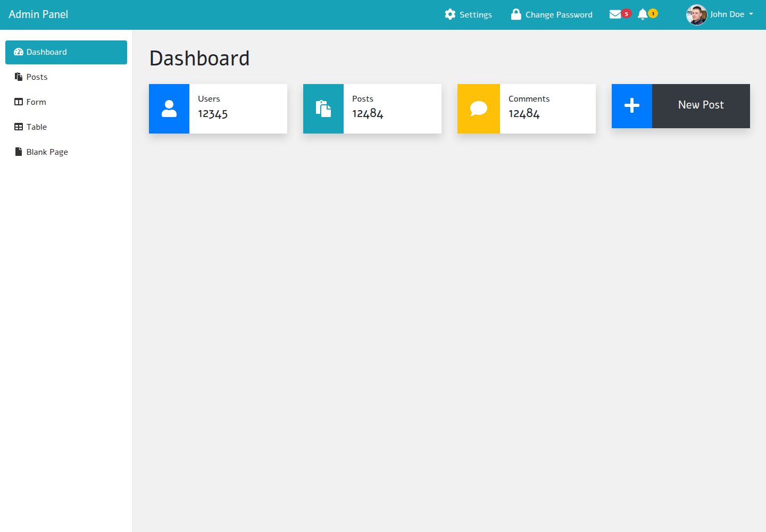Open the notifications bell icon

tap(643, 14)
